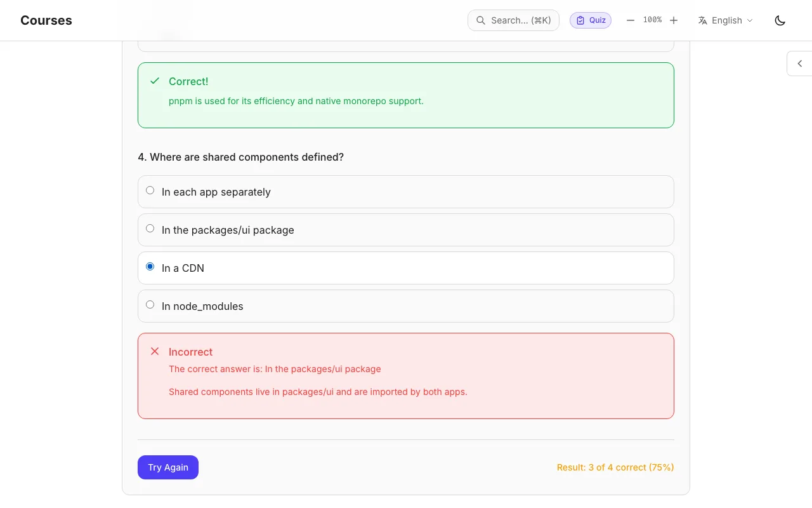Click the red X incorrect icon

pos(155,351)
